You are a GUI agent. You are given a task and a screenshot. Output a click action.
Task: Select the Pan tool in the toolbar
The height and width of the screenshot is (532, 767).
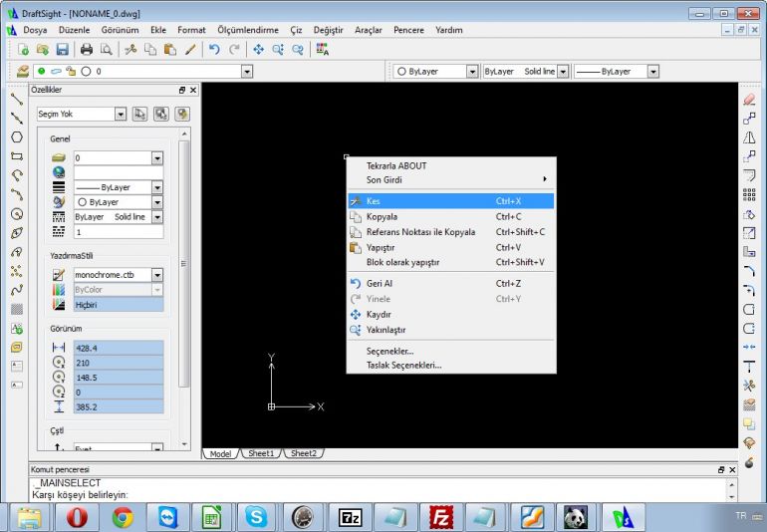pyautogui.click(x=258, y=49)
